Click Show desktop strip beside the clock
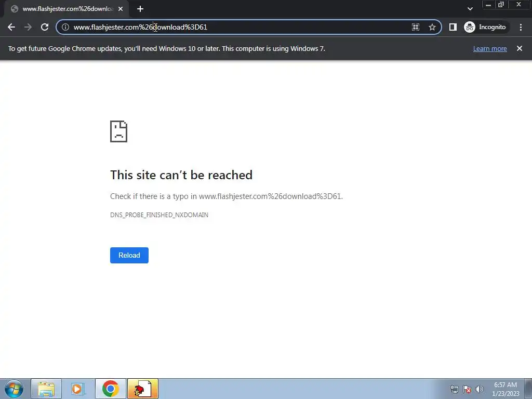This screenshot has height=399, width=532. (528, 389)
